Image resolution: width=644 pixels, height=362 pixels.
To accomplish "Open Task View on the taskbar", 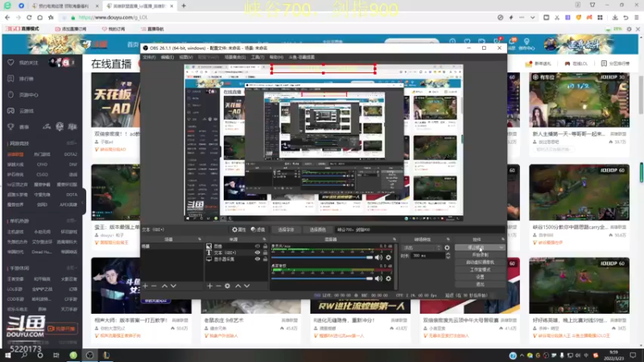I will point(56,355).
